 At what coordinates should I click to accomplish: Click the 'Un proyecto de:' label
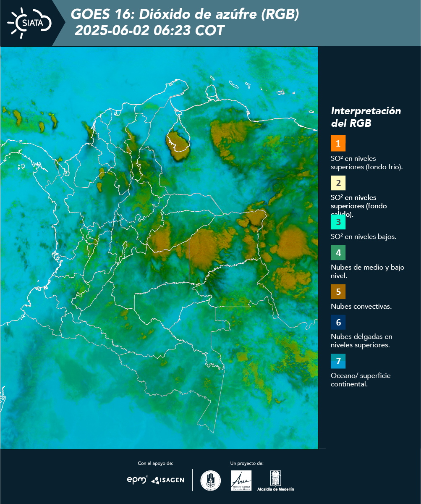(x=247, y=463)
